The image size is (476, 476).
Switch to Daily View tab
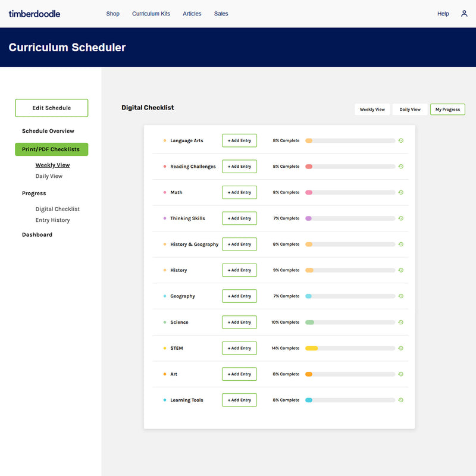click(409, 109)
